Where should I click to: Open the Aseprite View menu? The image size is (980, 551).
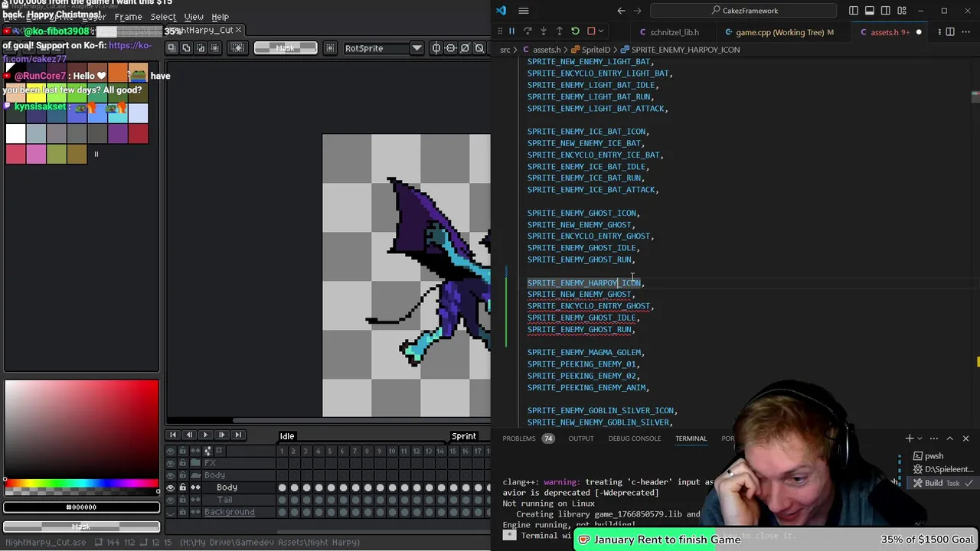(194, 17)
